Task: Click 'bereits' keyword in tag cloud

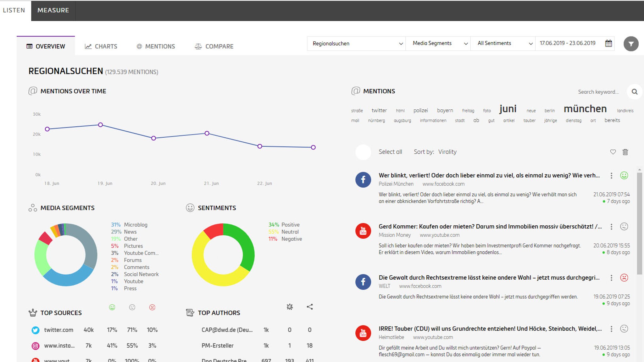Action: pyautogui.click(x=612, y=120)
